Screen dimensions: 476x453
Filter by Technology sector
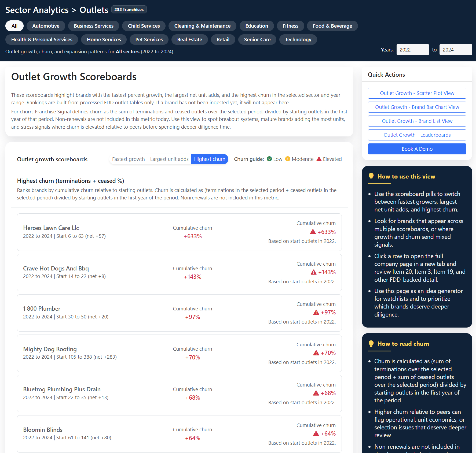coord(298,40)
